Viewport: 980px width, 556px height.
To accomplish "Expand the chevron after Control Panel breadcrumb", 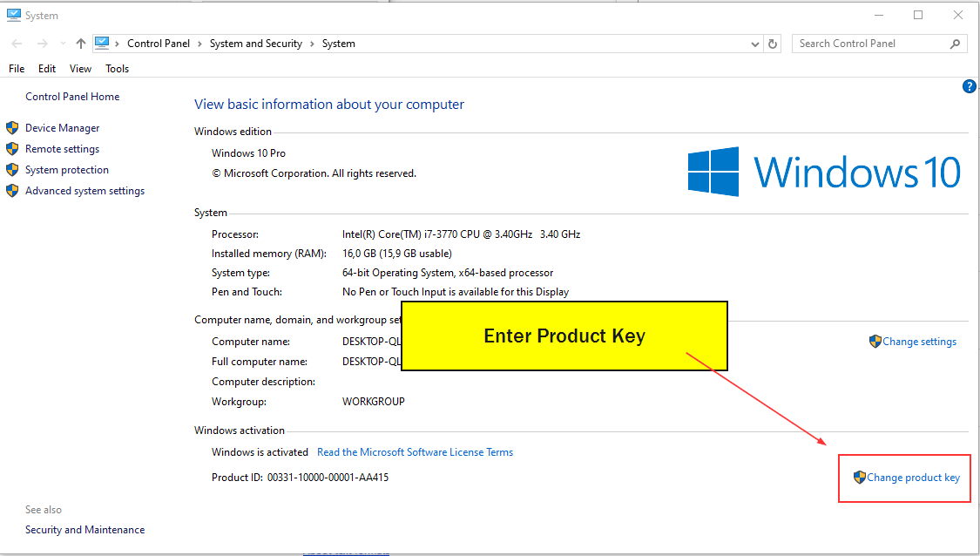I will [x=199, y=44].
